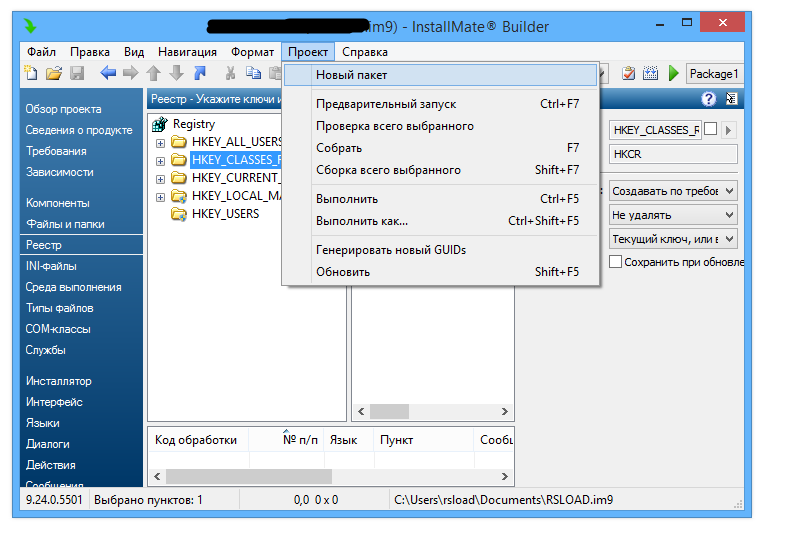Go forward with the gray right arrow
Viewport: 785px width, 533px height.
pyautogui.click(x=131, y=74)
